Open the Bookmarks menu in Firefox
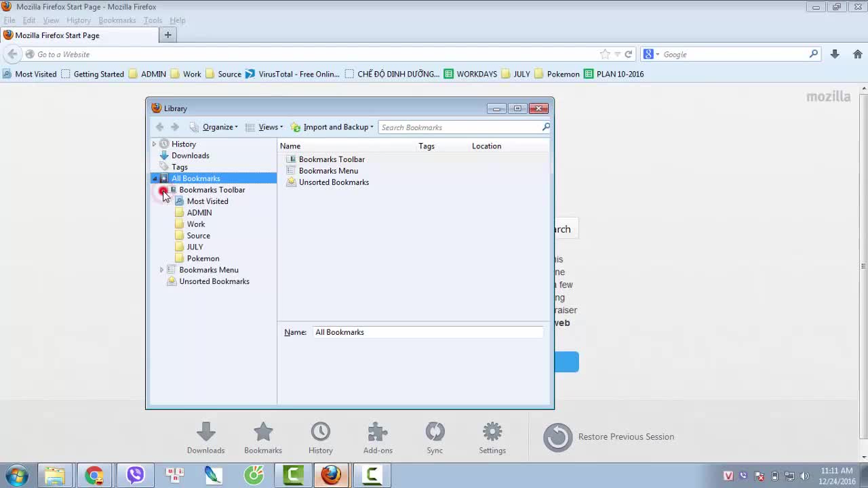Screen dimensions: 868x488 117,20
